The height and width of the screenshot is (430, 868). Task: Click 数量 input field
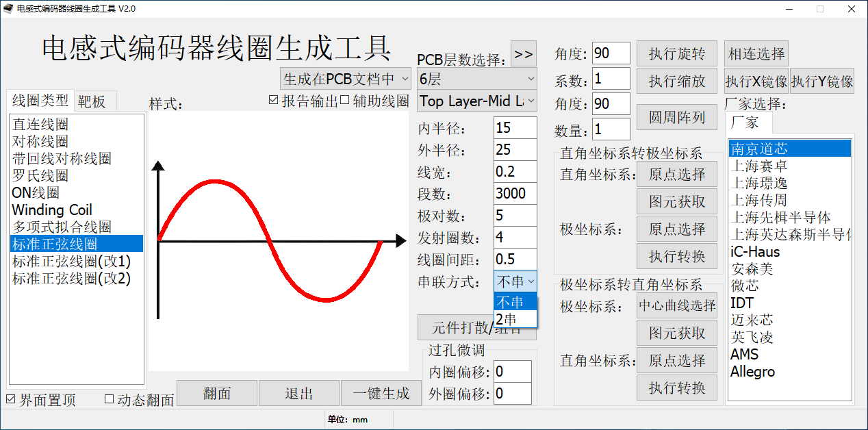coord(611,129)
